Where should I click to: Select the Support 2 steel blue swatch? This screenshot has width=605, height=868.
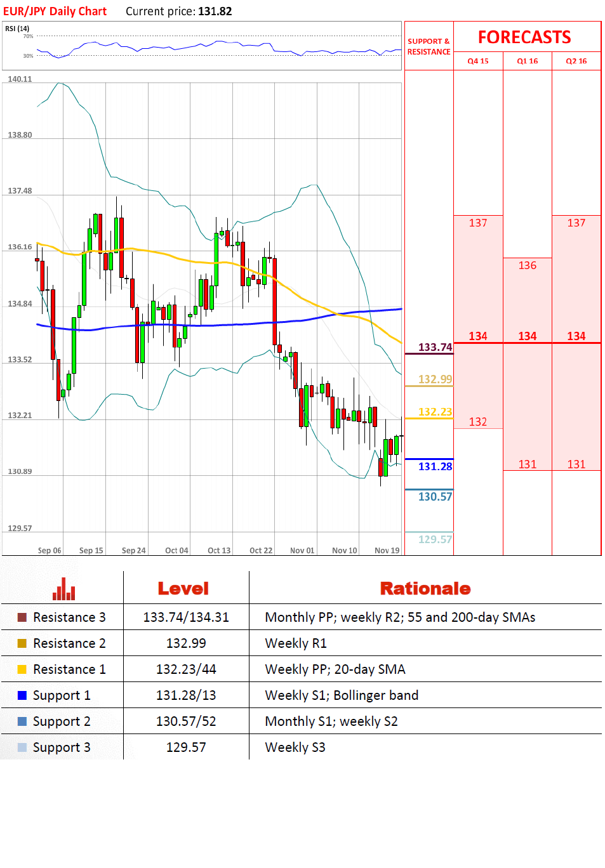click(22, 721)
